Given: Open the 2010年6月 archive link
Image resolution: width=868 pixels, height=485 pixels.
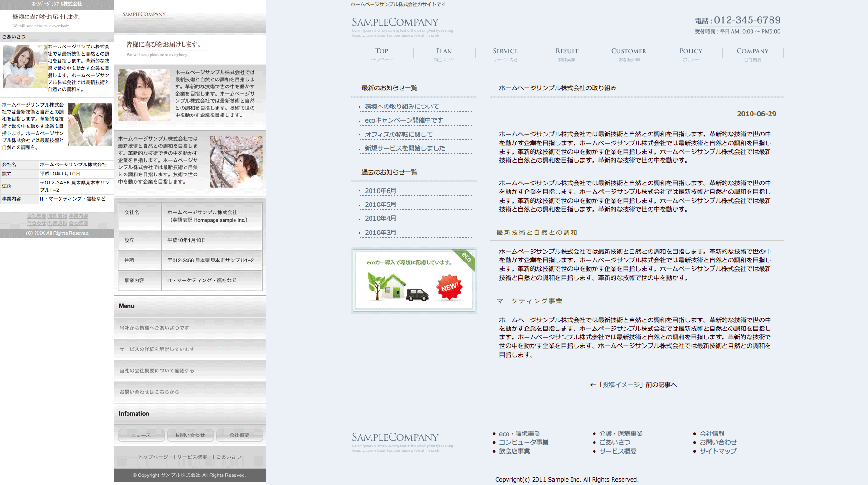Looking at the screenshot, I should click(380, 191).
